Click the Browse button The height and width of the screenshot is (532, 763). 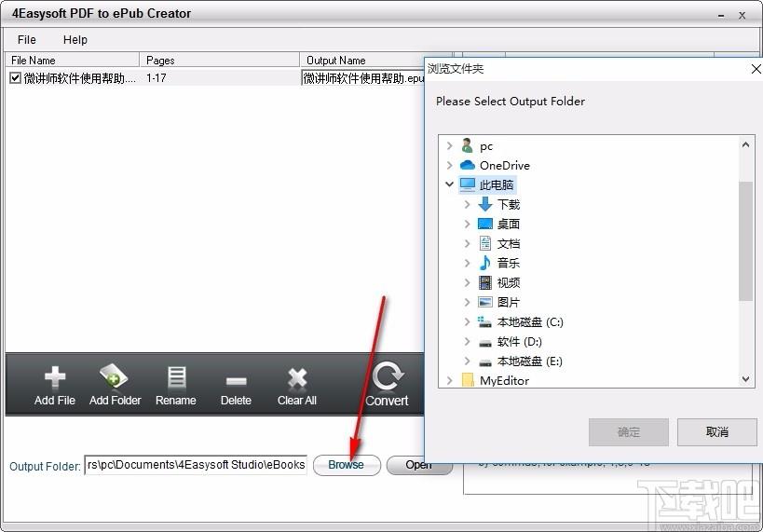(x=346, y=465)
